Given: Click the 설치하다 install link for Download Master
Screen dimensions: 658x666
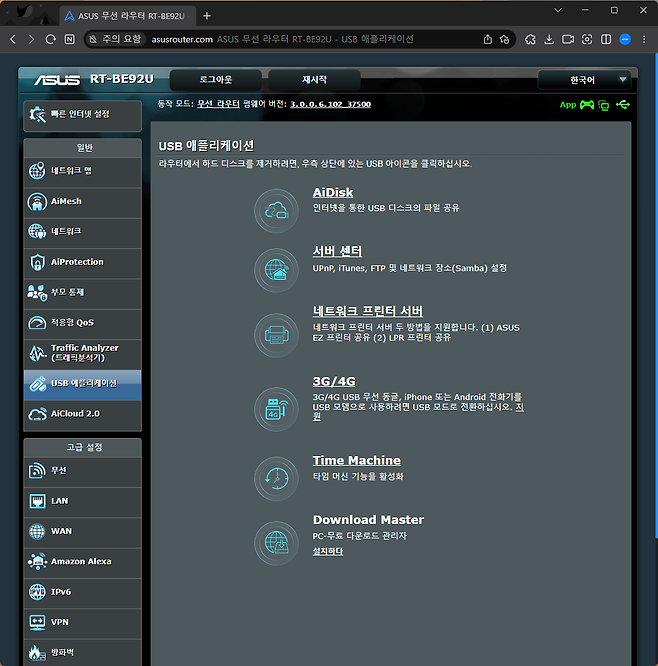Looking at the screenshot, I should click(x=327, y=551).
